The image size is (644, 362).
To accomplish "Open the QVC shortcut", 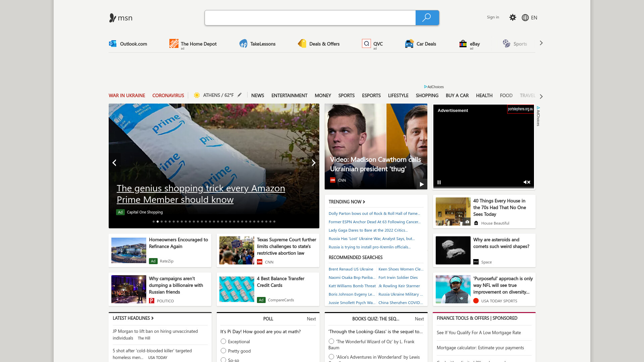I will pyautogui.click(x=372, y=44).
